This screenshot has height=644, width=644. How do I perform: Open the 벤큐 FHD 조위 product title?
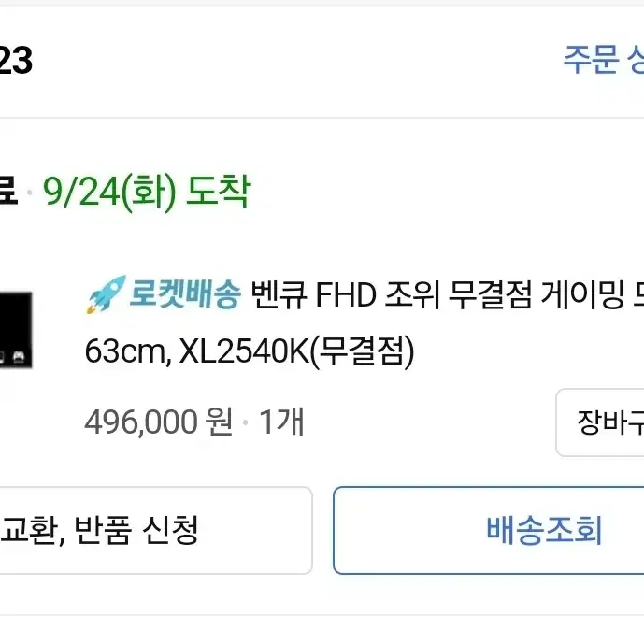(x=447, y=294)
